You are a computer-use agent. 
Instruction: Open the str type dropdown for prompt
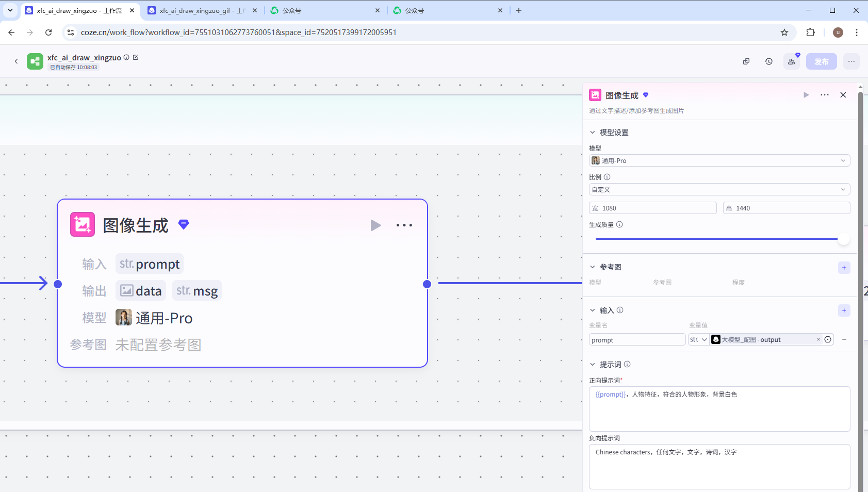pyautogui.click(x=698, y=339)
